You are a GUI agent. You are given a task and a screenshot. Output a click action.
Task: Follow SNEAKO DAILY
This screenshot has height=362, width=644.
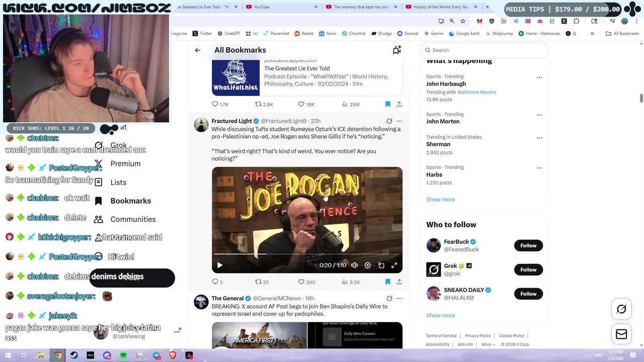528,294
